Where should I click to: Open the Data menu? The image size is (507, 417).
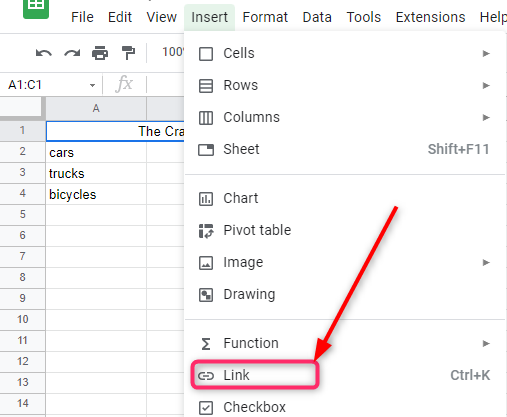317,17
